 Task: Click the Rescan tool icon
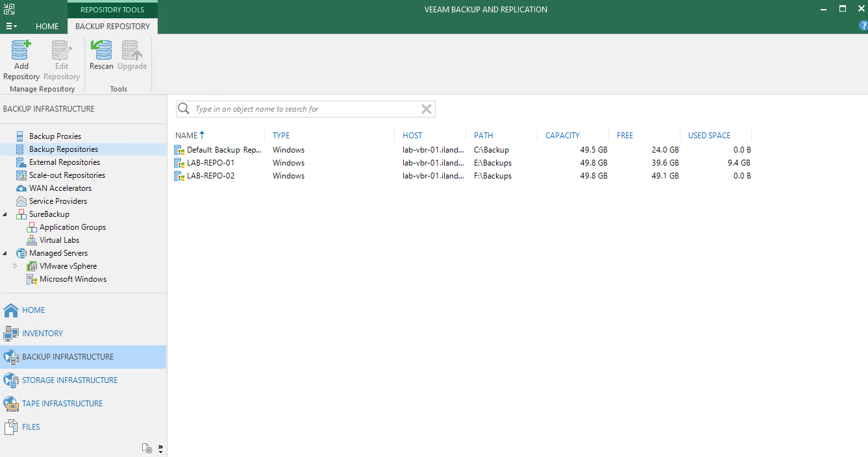point(101,51)
